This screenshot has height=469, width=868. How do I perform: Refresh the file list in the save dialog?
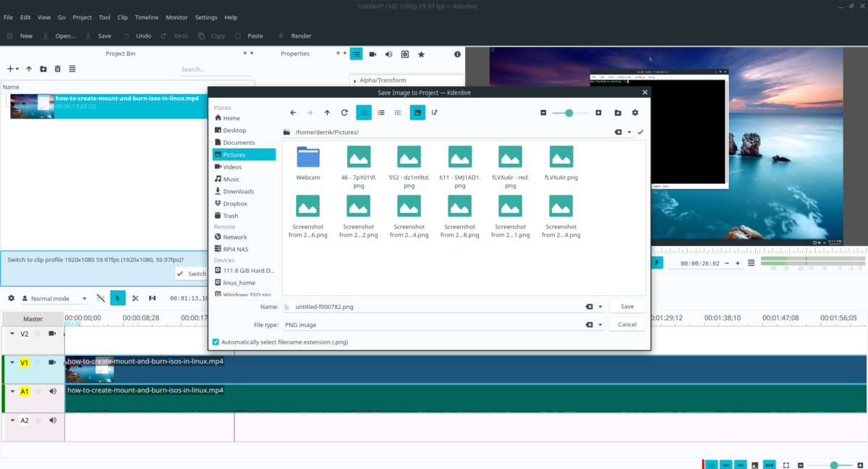point(343,113)
